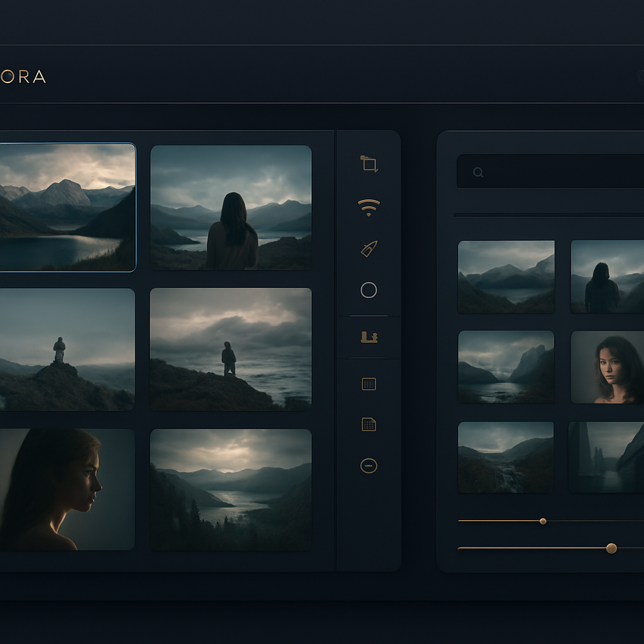The height and width of the screenshot is (644, 644).
Task: Open the highlighted boot-shaped tool icon
Action: (x=369, y=337)
